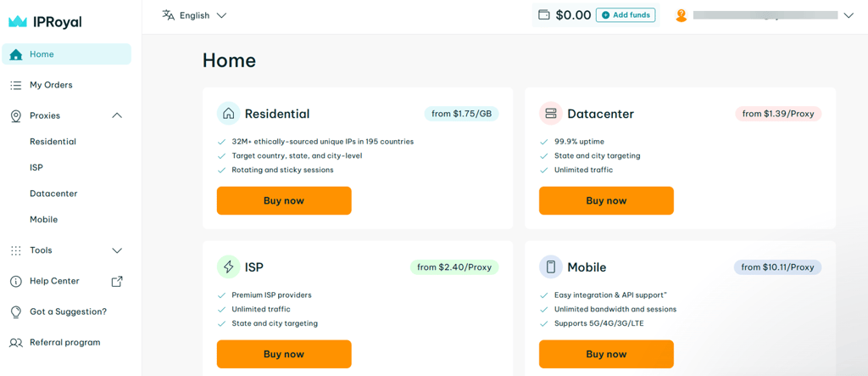Viewport: 868px width, 376px height.
Task: Select Datacenter under Proxies menu
Action: (x=53, y=194)
